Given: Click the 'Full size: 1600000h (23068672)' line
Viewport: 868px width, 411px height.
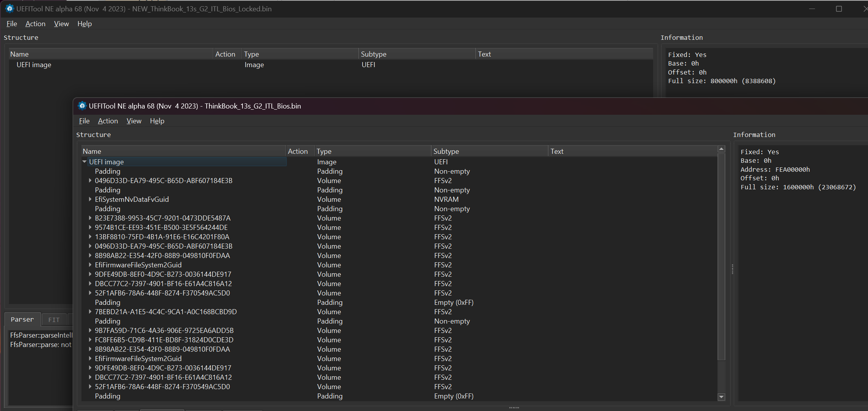Looking at the screenshot, I should pos(798,187).
